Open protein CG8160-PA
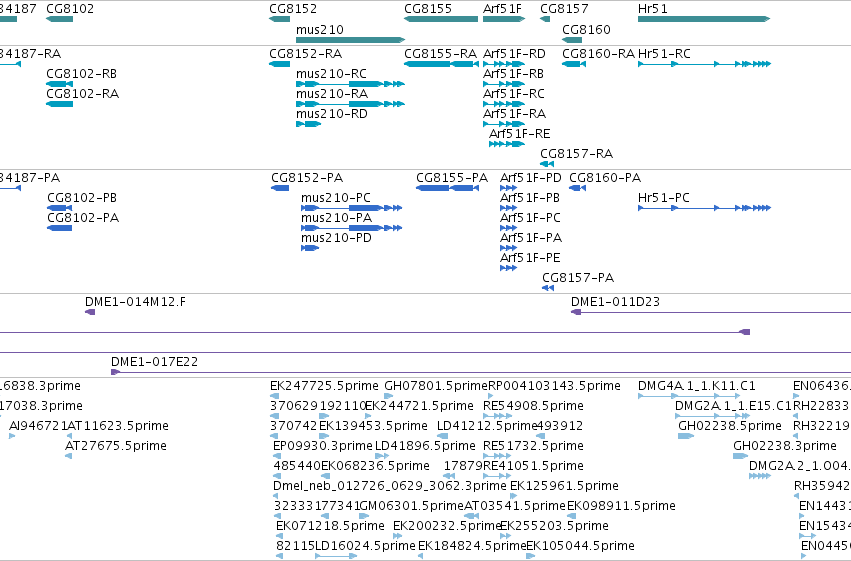Screen dimensions: 851x561 [x=577, y=188]
